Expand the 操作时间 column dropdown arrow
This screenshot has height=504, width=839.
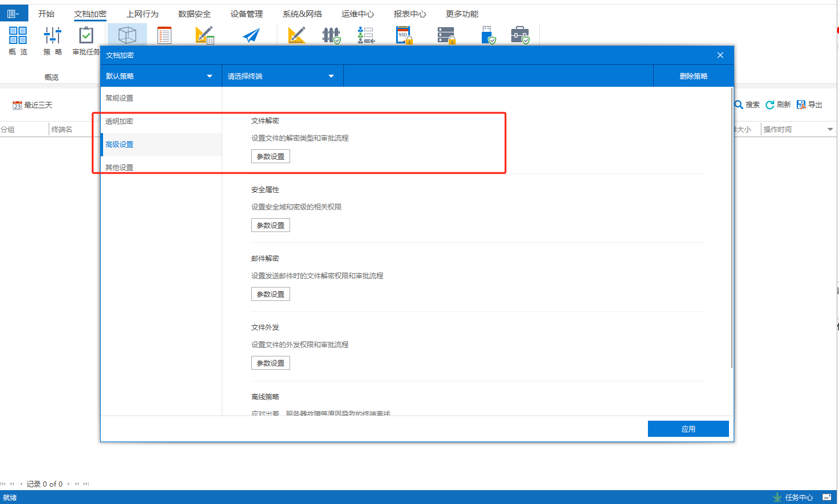[x=830, y=130]
